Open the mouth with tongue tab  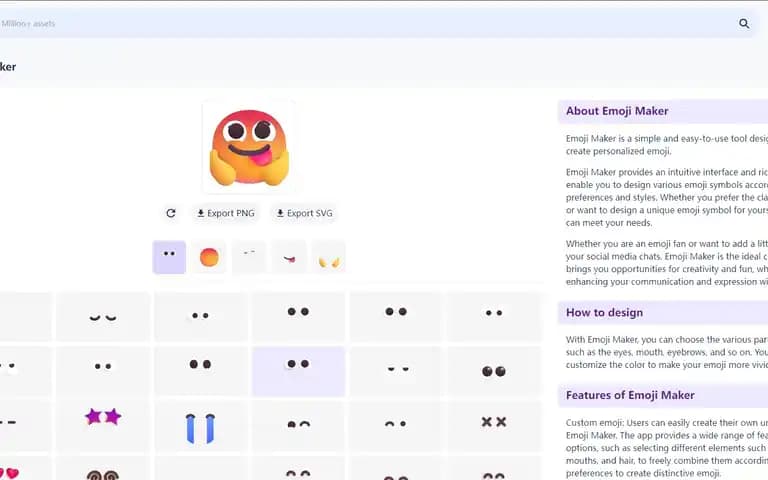tap(289, 257)
